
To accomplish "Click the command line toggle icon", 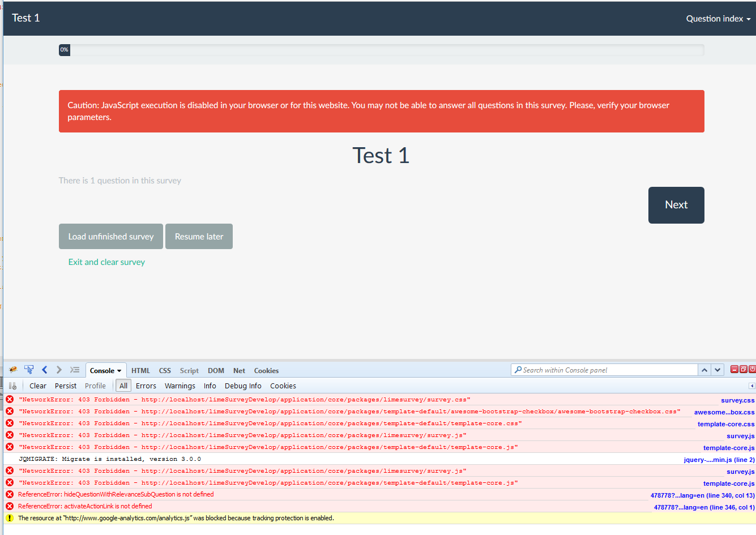I will (75, 370).
